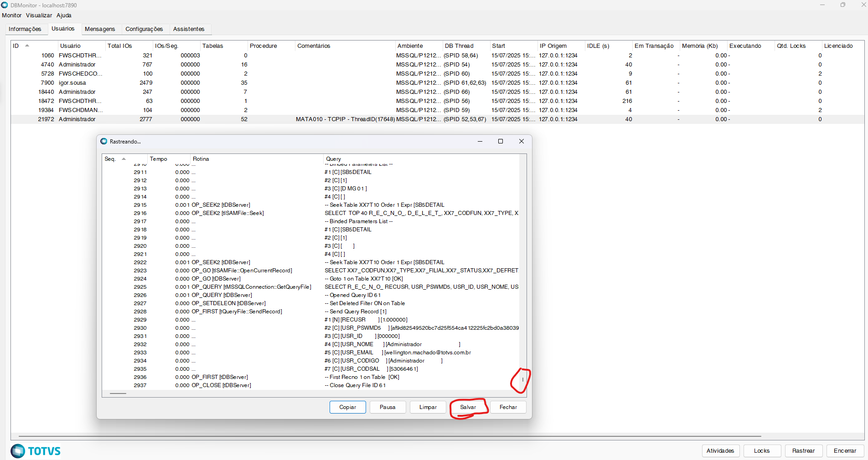
Task: Open the Configurações tab
Action: tap(144, 29)
